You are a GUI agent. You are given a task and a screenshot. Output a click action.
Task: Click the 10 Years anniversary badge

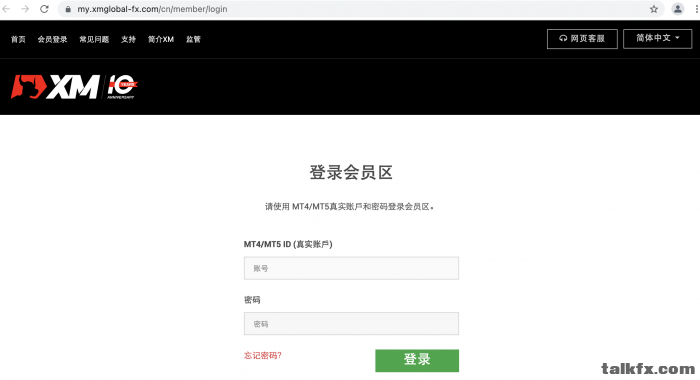pos(122,87)
